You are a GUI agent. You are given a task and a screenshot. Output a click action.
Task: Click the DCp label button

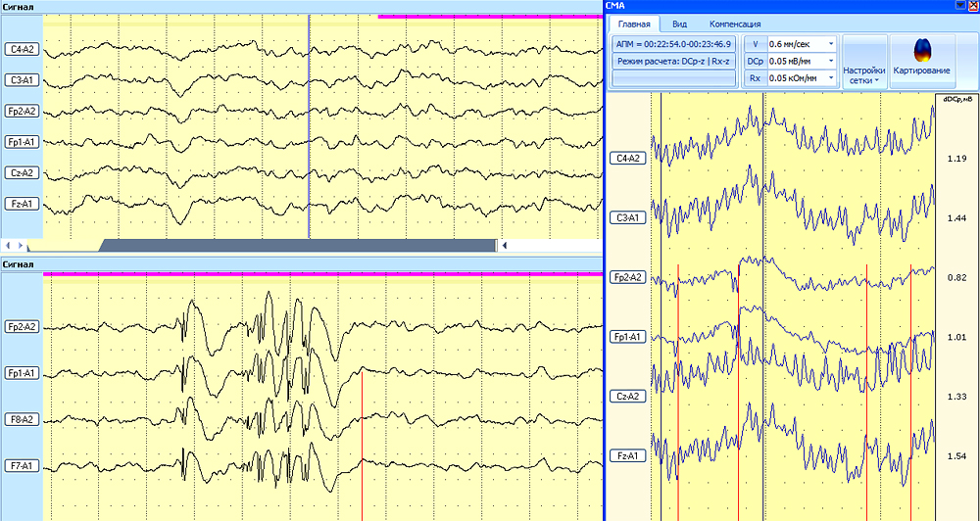756,61
